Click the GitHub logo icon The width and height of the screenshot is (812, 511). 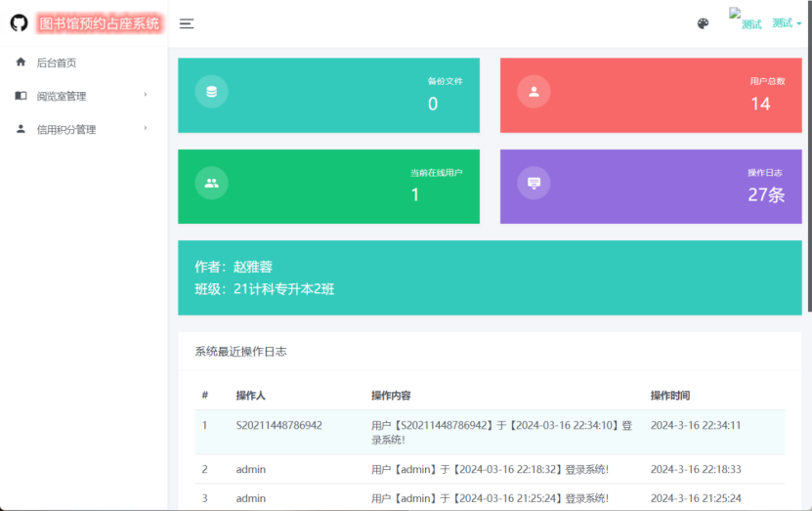[x=20, y=23]
